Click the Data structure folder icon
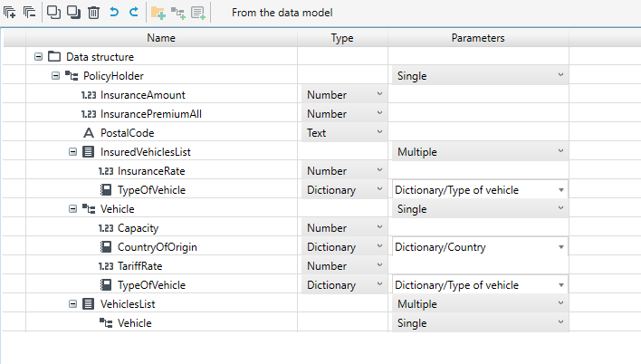641x364 pixels. (x=54, y=56)
